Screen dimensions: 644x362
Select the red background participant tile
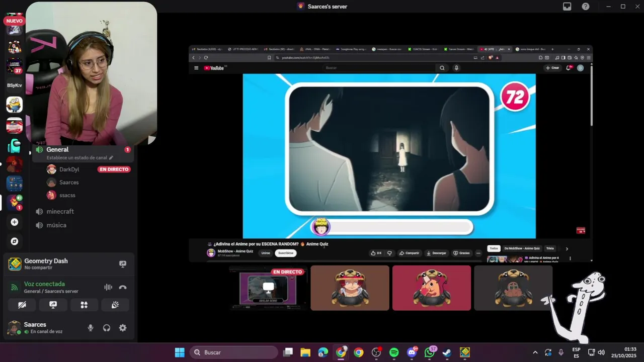pos(432,288)
